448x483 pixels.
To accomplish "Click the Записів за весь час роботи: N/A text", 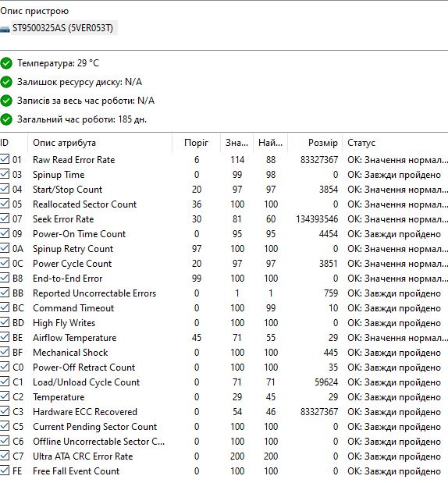I will (86, 101).
